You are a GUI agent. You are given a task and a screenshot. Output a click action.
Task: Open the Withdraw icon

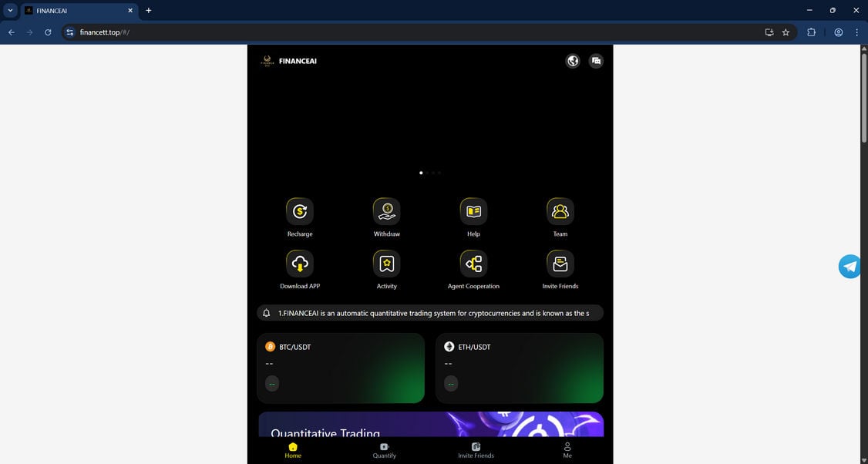386,211
